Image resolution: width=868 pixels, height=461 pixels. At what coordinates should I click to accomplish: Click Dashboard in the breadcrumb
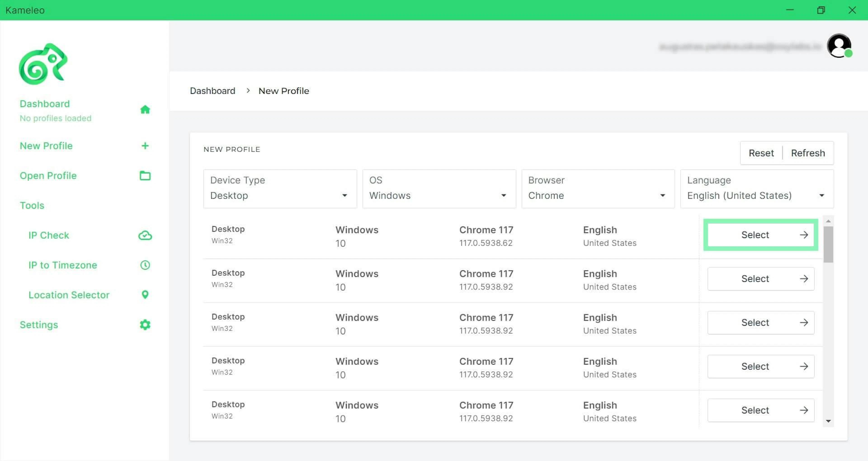click(213, 91)
